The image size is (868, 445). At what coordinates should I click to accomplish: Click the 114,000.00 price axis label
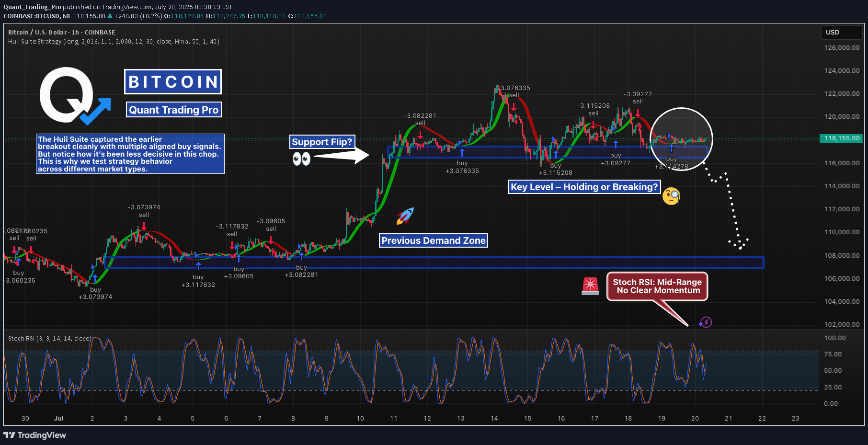click(x=842, y=186)
